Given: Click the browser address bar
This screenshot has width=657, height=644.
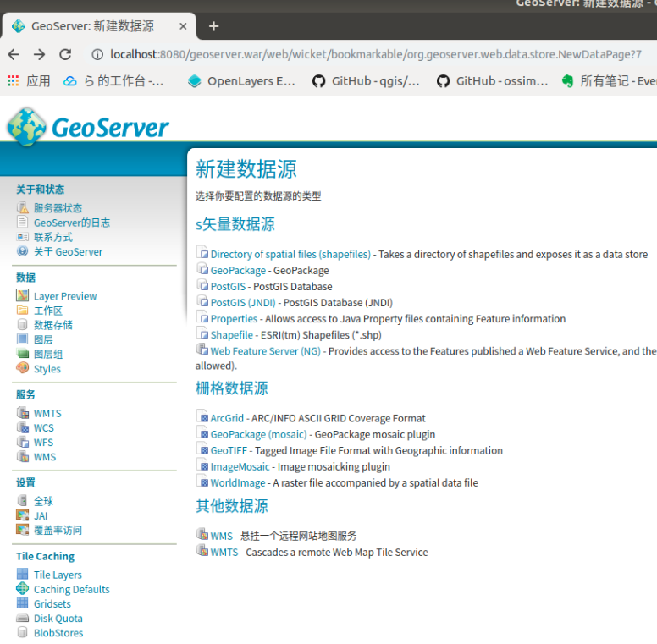Looking at the screenshot, I should (x=373, y=54).
